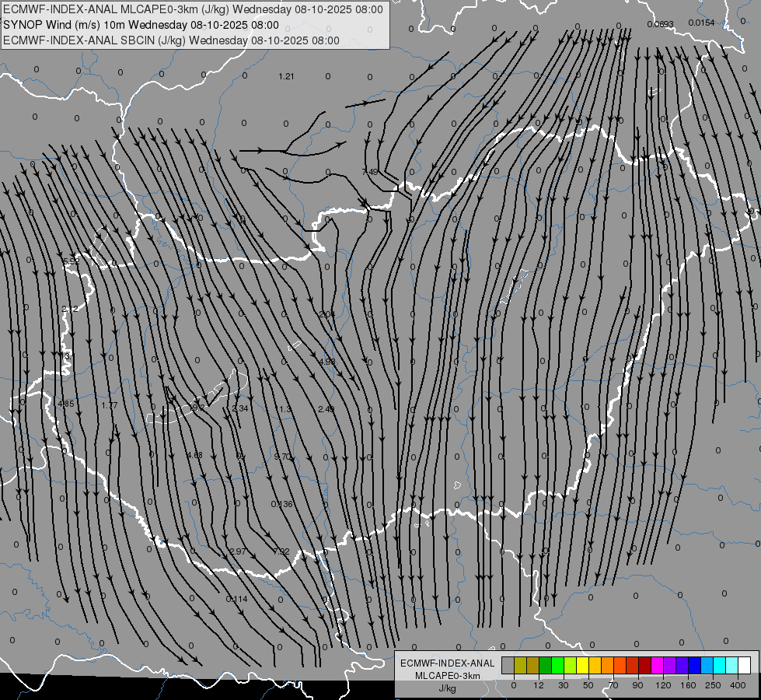This screenshot has width=761, height=700.
Task: Click the 0.136 value on map
Action: [282, 504]
